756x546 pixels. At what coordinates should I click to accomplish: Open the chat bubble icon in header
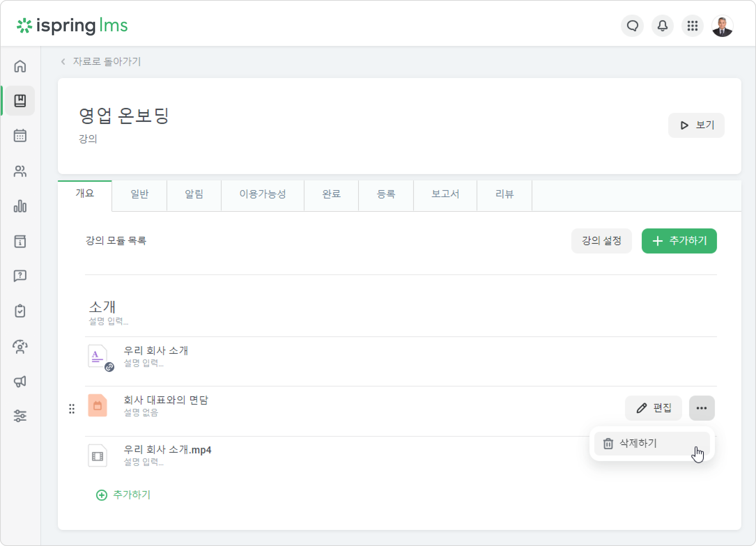point(632,26)
